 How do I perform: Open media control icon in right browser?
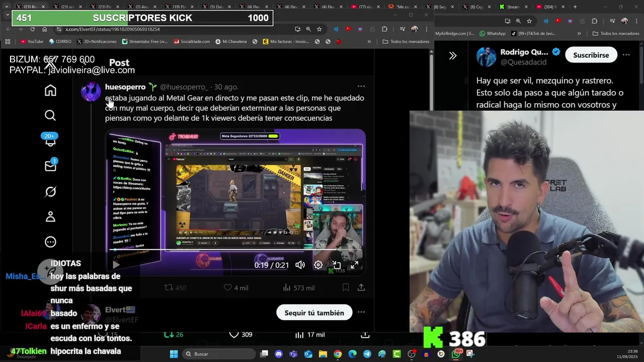tap(613, 21)
